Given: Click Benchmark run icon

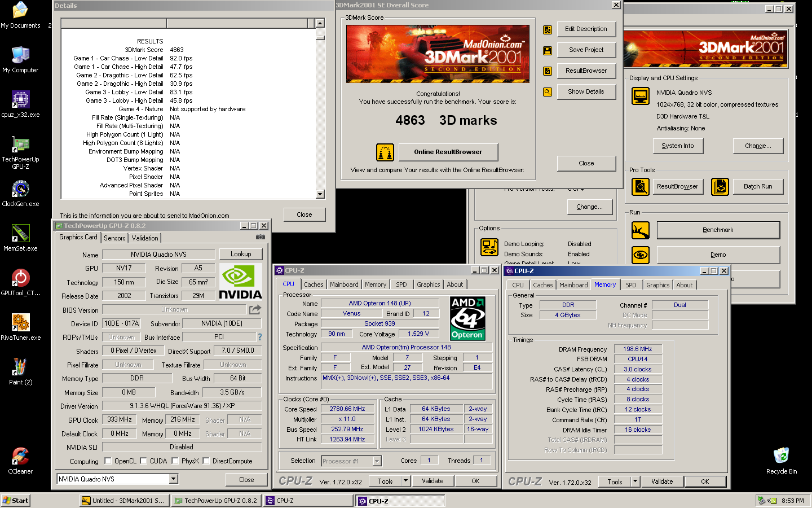Looking at the screenshot, I should coord(641,230).
